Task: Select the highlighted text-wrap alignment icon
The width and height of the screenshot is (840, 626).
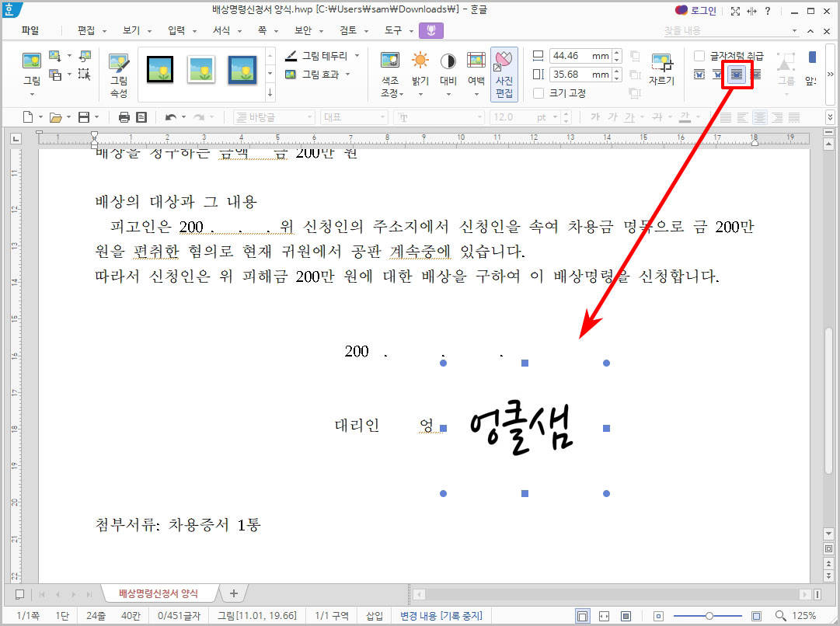Action: tap(736, 74)
